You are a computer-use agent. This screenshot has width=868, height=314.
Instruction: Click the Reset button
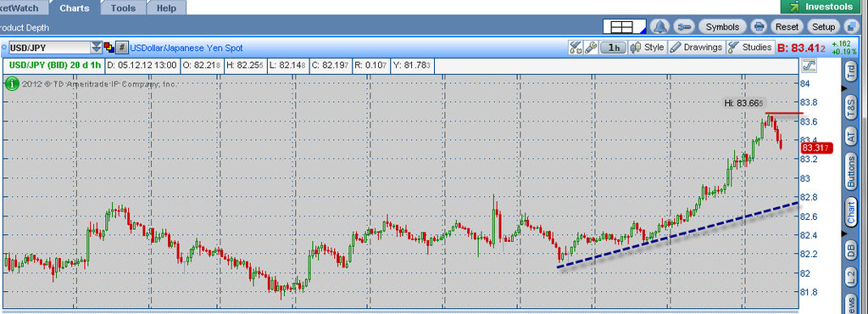click(x=787, y=26)
